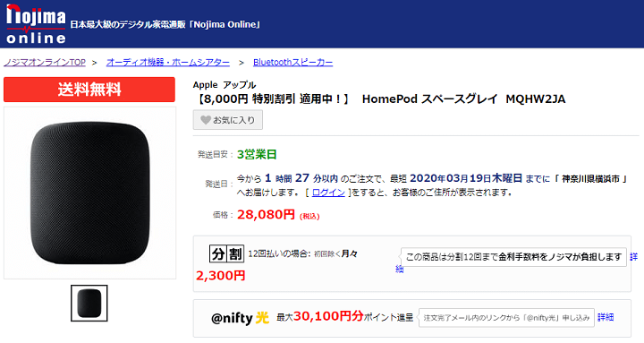Click the 28,080円 price text

pos(267,214)
